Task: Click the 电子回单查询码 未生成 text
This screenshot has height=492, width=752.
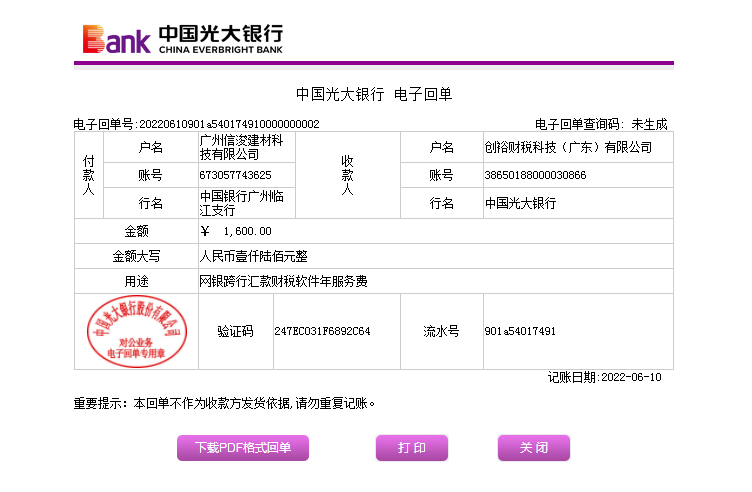Action: [601, 124]
